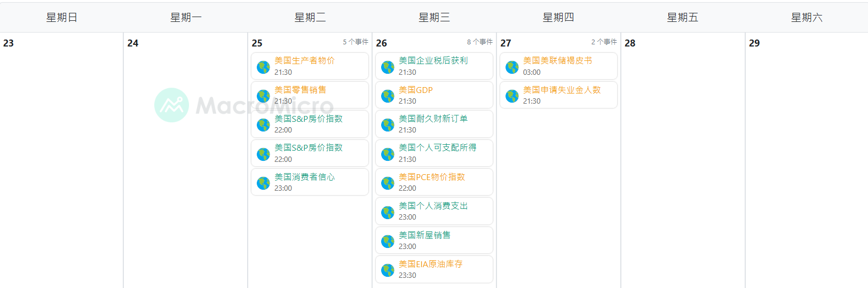Click the globe icon next to 美国新屋销售

(x=388, y=242)
